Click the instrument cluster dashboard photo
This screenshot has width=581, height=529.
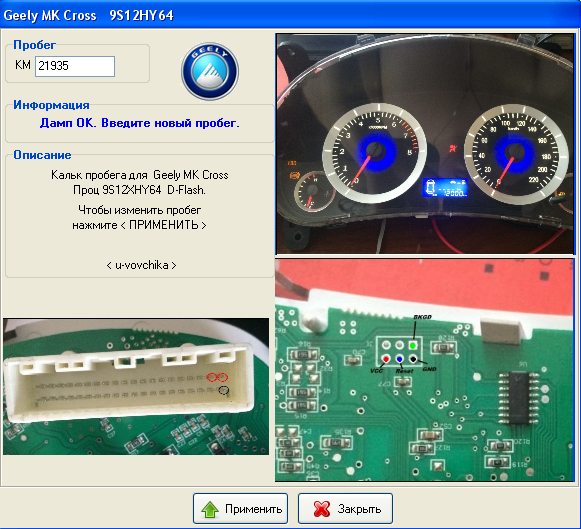pos(425,144)
